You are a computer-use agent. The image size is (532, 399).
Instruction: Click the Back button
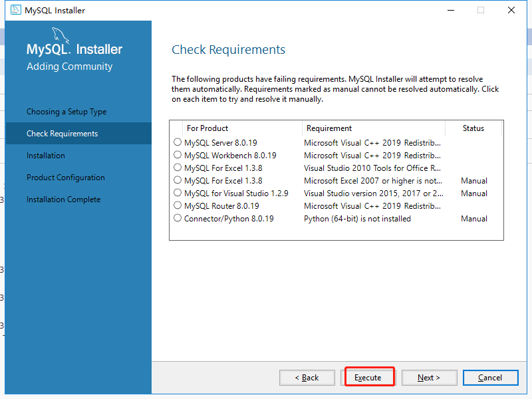point(307,378)
